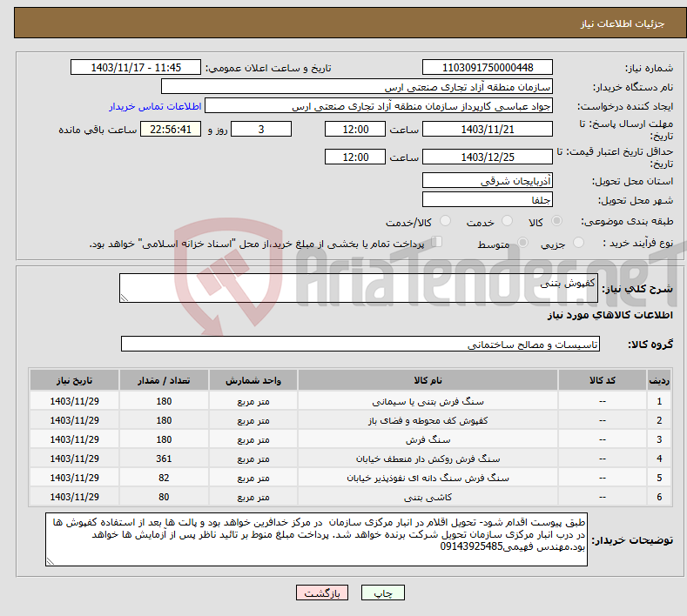Click the remaining days field showing 3
Image resolution: width=687 pixels, height=616 pixels.
coord(261,129)
